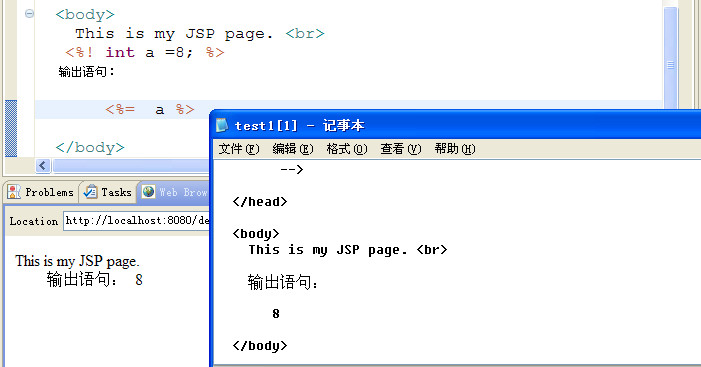Click the "<%! int a =8; %>" declaration line
This screenshot has height=367, width=701.
coord(144,52)
